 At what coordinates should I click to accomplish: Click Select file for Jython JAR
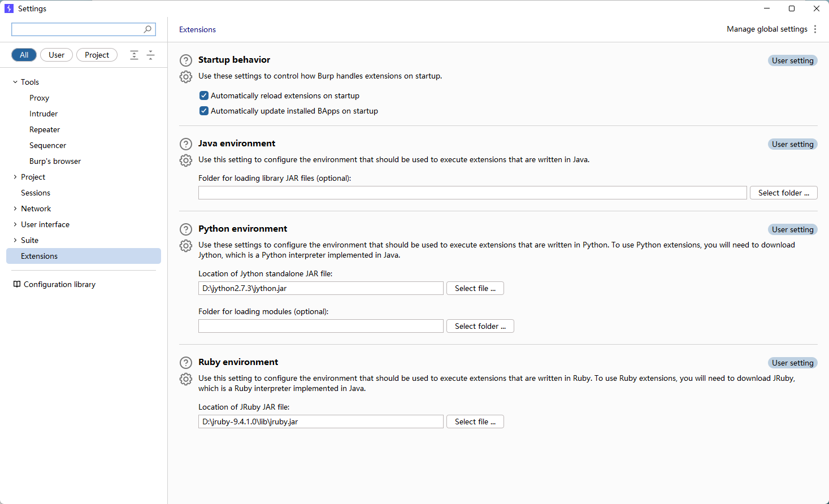475,288
